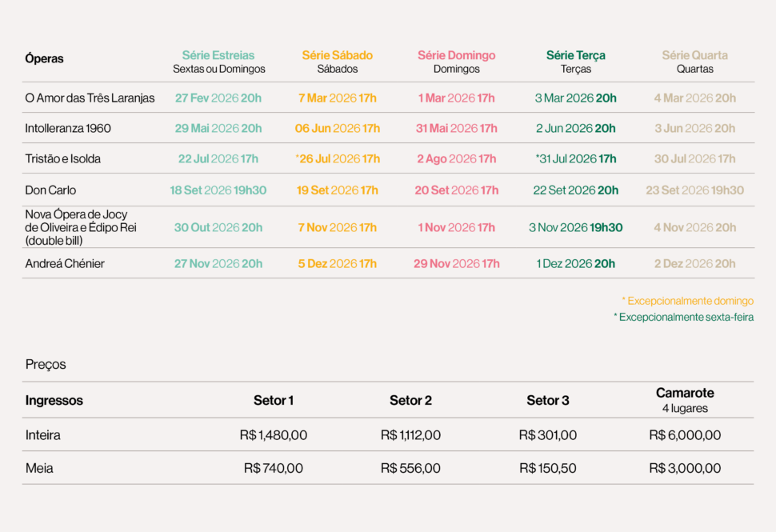
Task: Click the Série Estreias column header
Action: 218,55
